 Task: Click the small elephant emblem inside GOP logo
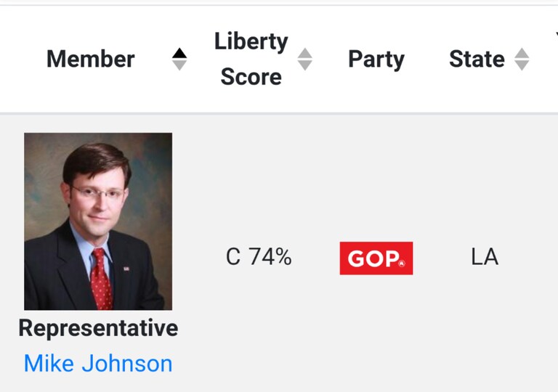pos(402,264)
